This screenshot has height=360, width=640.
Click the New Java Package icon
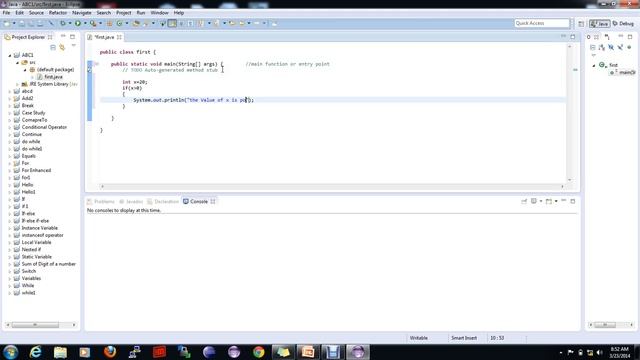pos(109,23)
